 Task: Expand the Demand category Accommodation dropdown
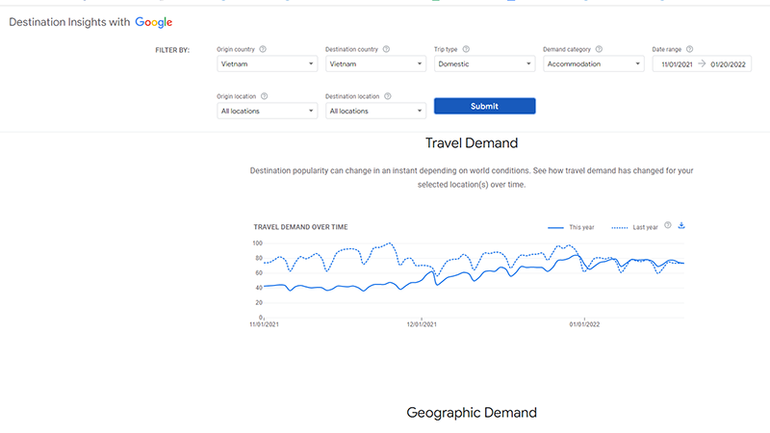(593, 64)
